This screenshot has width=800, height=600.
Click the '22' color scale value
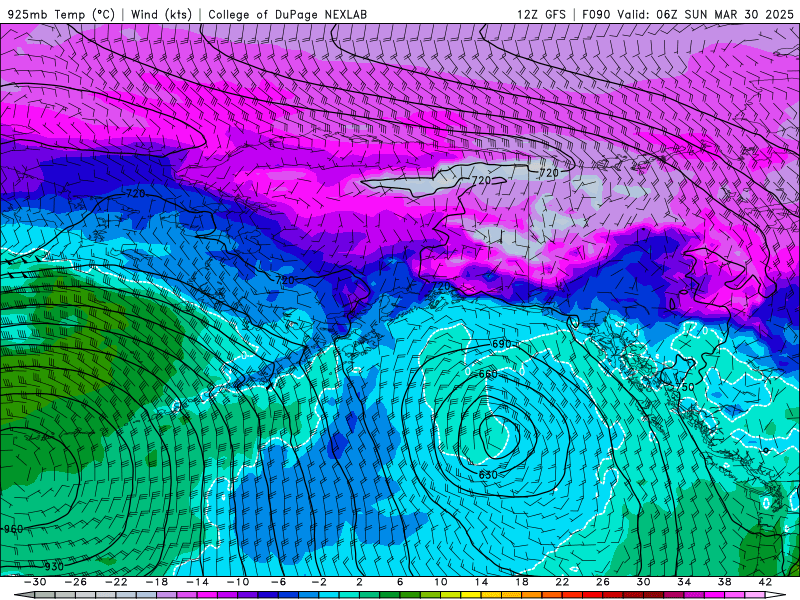point(562,582)
